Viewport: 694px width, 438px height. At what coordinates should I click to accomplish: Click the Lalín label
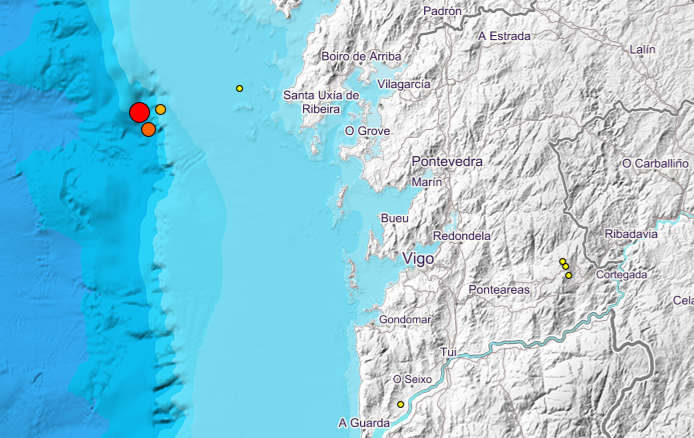642,50
